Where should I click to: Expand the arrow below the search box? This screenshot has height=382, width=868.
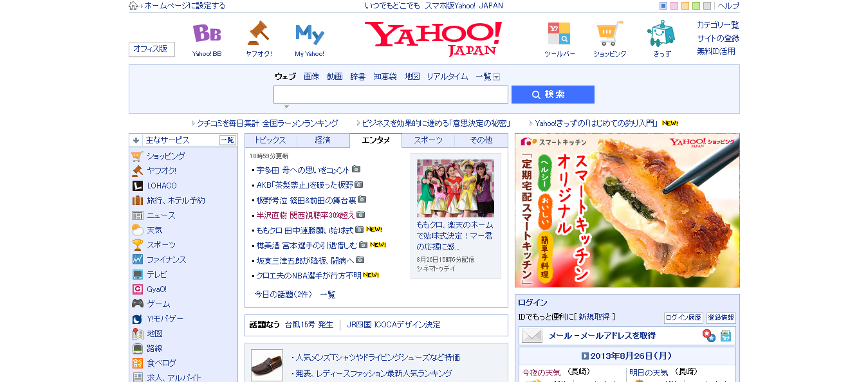click(287, 107)
